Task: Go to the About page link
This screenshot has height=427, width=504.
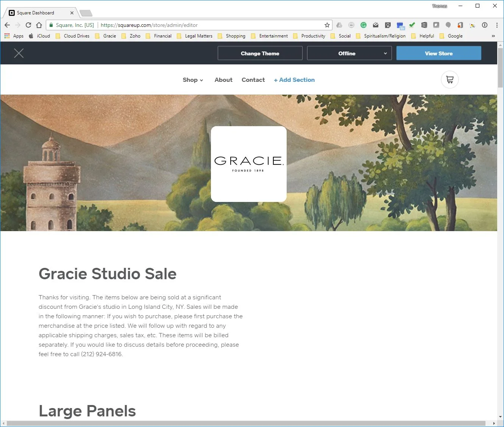Action: pos(223,80)
